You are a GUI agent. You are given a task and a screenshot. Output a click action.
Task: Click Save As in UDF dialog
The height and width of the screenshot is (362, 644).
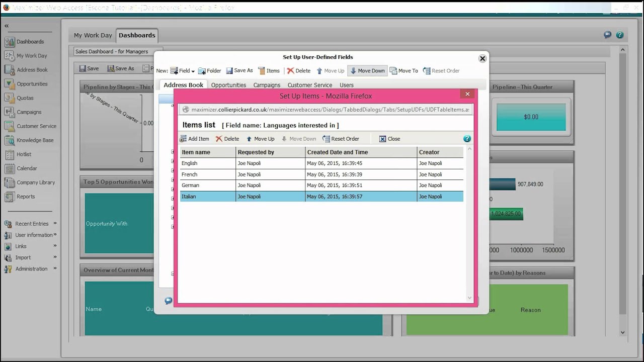[x=239, y=71]
